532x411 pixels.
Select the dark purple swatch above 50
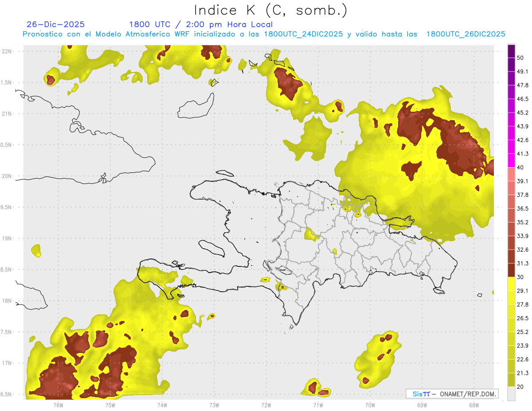click(511, 51)
